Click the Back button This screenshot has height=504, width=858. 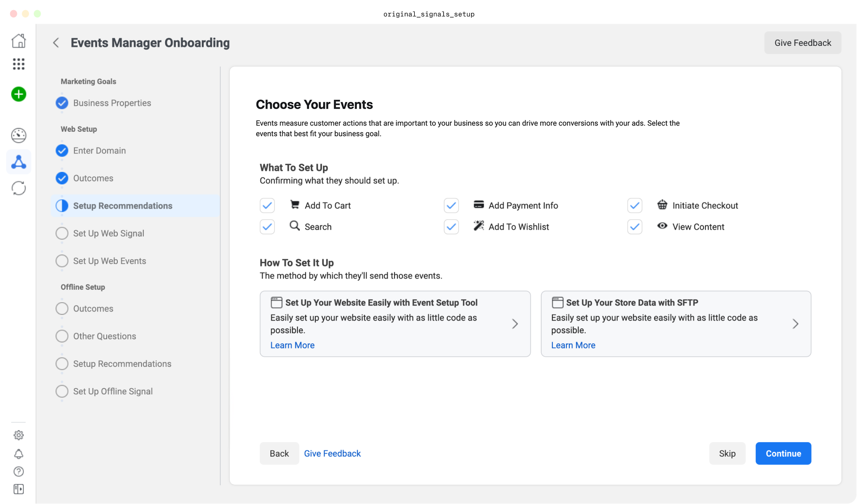click(x=279, y=453)
